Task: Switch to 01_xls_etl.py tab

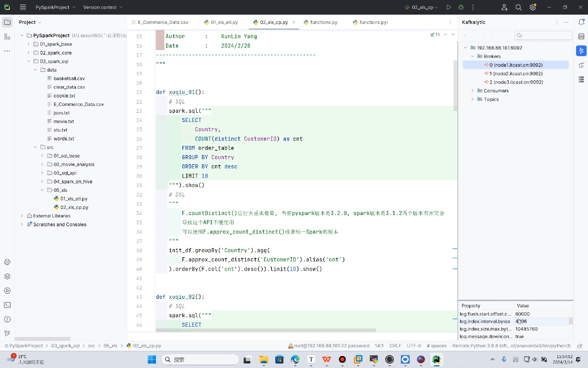Action: click(221, 22)
